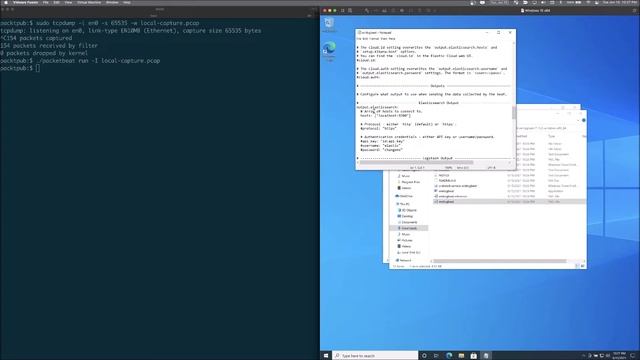Viewport: 640px width, 360px height.
Task: Open Window menu in macOS menu bar
Action: point(112,2)
